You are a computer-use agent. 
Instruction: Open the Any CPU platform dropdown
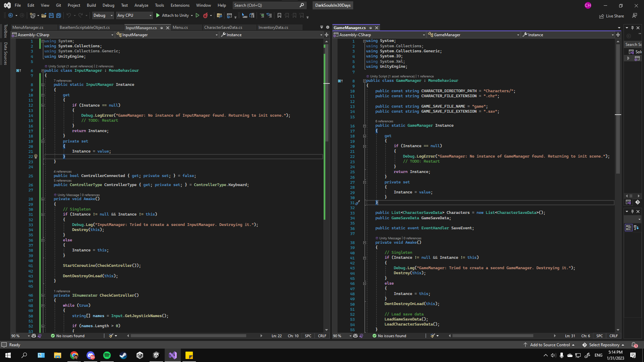[134, 15]
